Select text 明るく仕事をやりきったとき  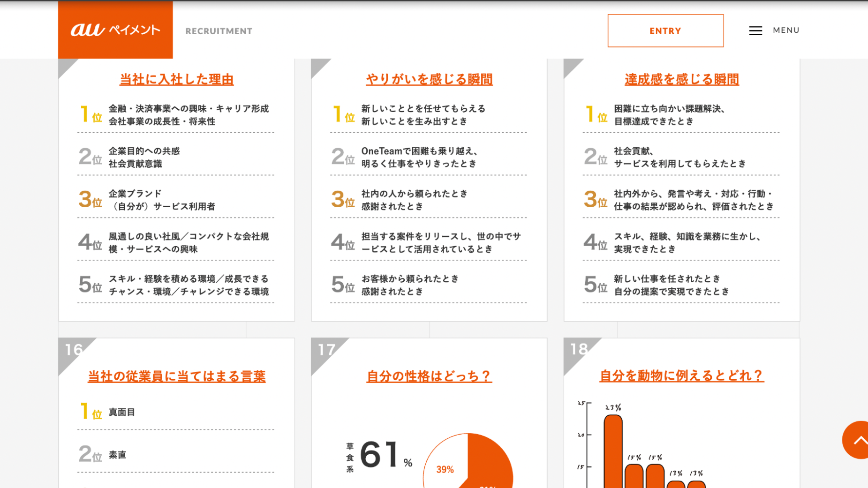point(419,164)
